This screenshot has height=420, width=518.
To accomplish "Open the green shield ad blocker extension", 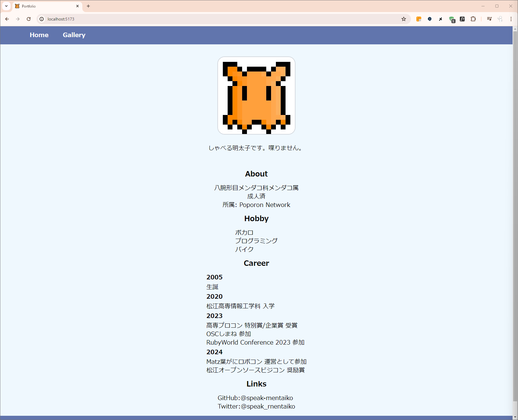I will [452, 19].
